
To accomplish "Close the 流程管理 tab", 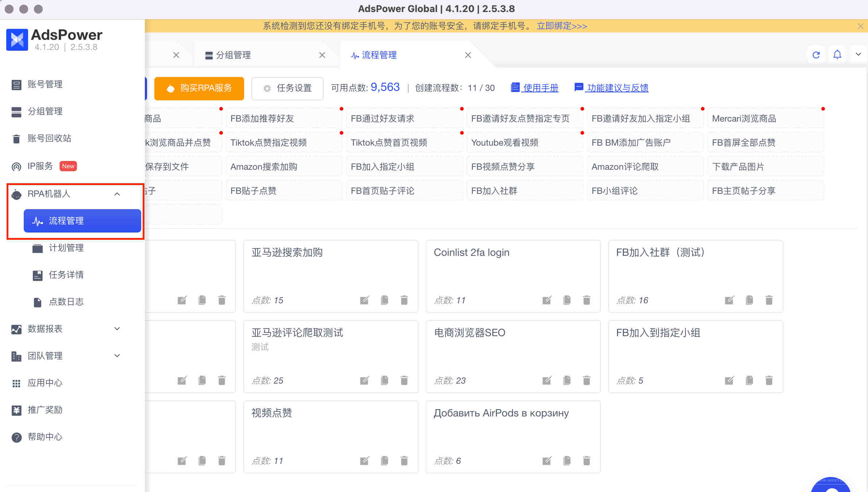I will 468,55.
